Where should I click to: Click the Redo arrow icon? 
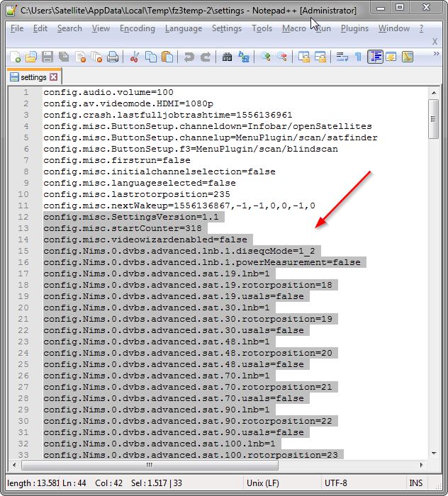[x=206, y=57]
